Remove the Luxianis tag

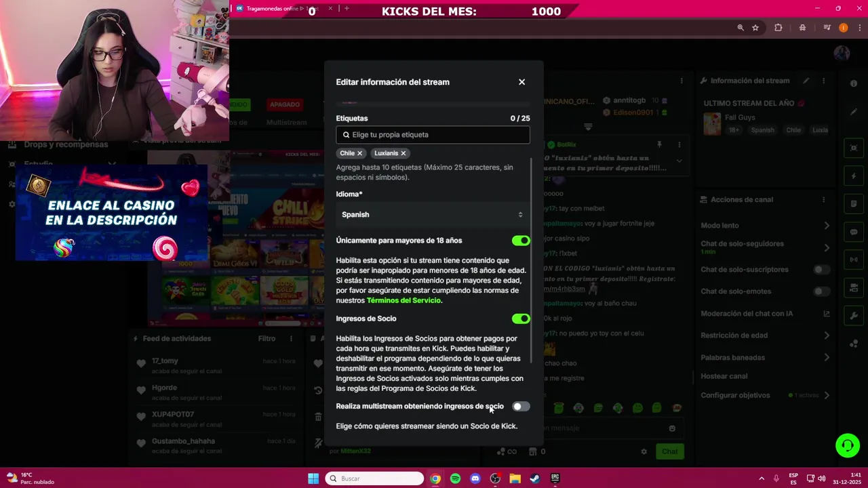(x=403, y=153)
